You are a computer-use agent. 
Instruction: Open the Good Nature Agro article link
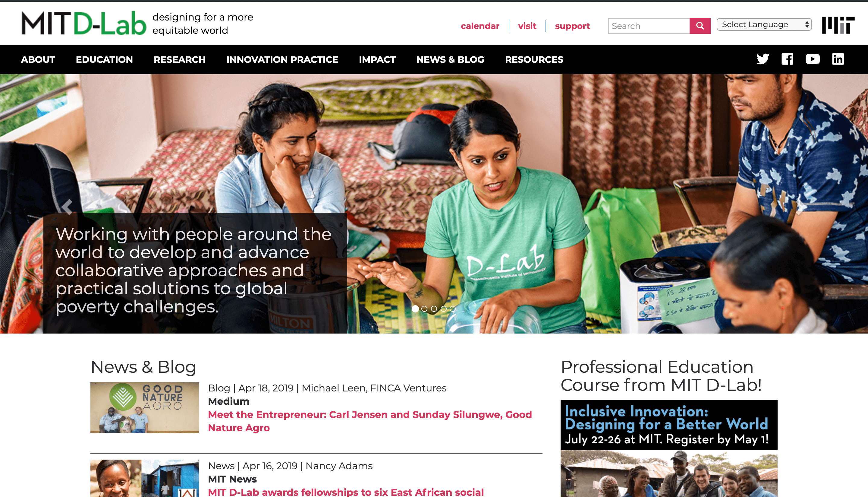pyautogui.click(x=370, y=421)
